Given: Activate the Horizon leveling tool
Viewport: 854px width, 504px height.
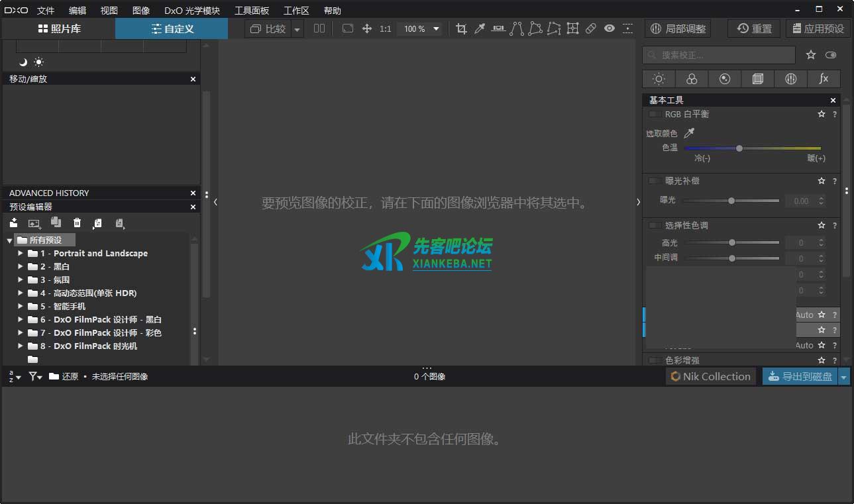Looking at the screenshot, I should [498, 28].
